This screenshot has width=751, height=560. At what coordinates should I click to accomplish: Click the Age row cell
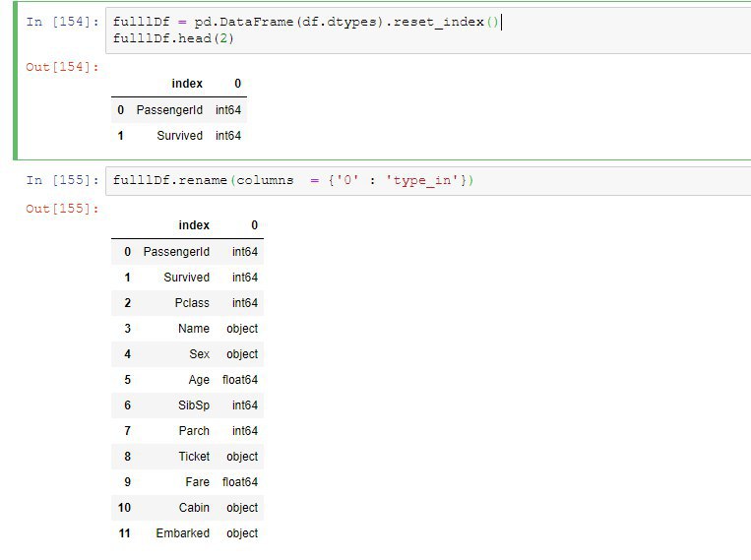[x=199, y=380]
